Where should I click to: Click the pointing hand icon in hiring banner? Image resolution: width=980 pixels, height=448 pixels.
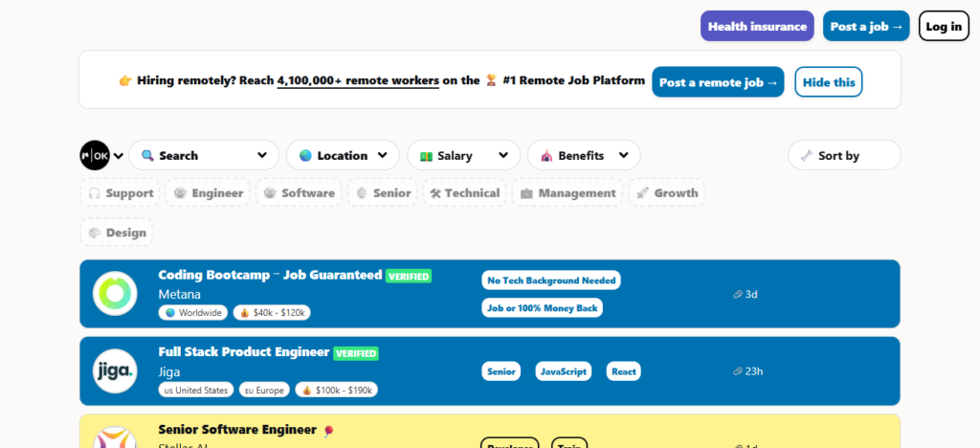click(125, 80)
